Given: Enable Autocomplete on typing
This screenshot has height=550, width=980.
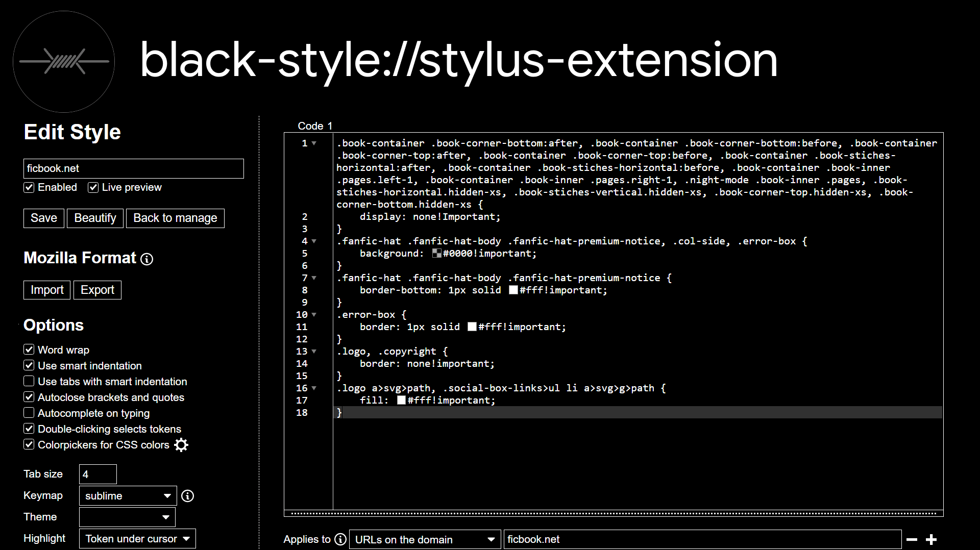Looking at the screenshot, I should pos(29,413).
